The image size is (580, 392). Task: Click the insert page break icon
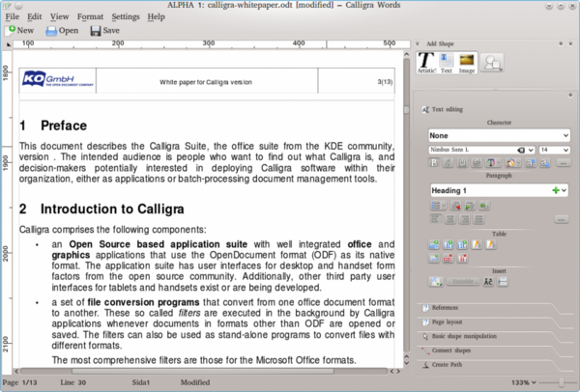click(503, 282)
